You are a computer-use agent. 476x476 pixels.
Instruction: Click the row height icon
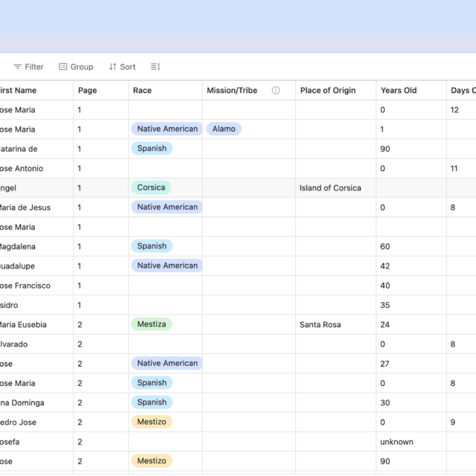[x=155, y=66]
